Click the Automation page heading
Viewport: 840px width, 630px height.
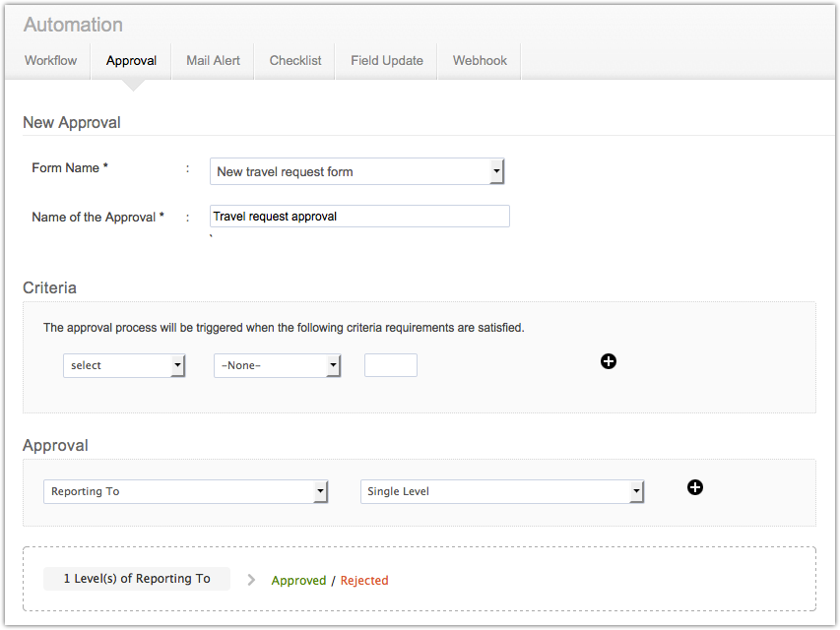(x=73, y=25)
